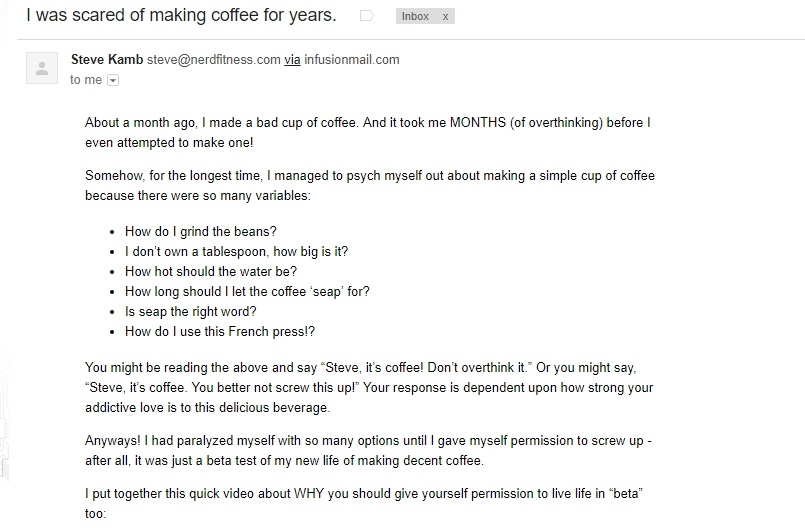
Task: Click the paragraph starting 'Anyways! I had paralyzed'
Action: [x=368, y=450]
